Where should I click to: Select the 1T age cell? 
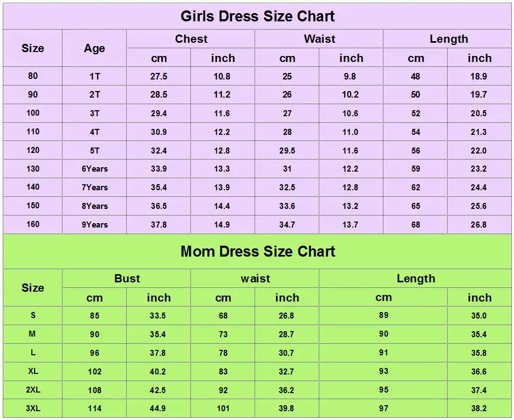click(95, 76)
